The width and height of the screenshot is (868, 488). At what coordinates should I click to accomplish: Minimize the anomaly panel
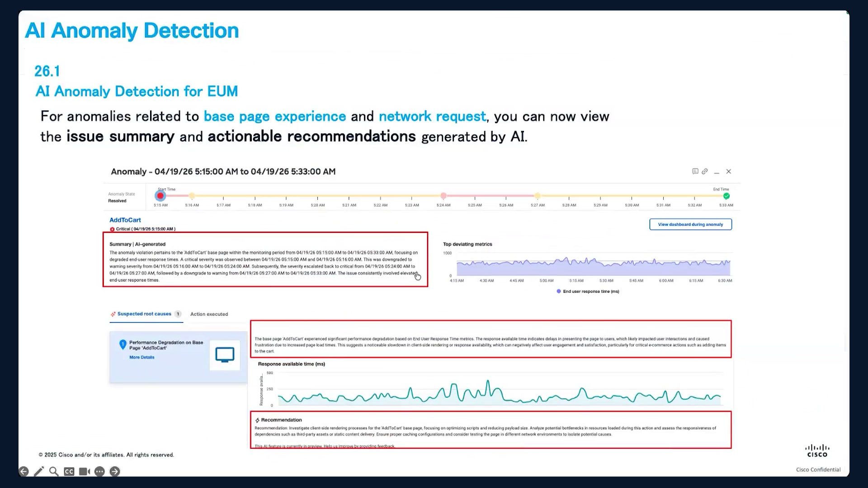[x=717, y=172]
